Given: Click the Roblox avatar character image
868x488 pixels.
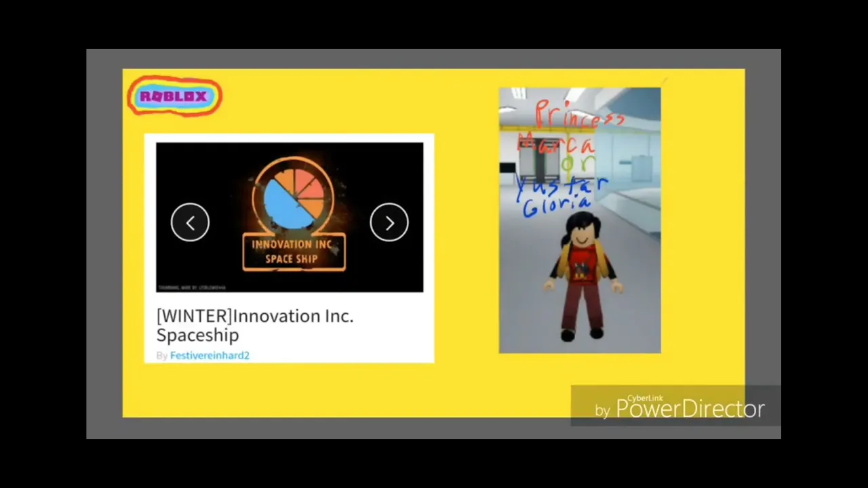Looking at the screenshot, I should coord(580,220).
